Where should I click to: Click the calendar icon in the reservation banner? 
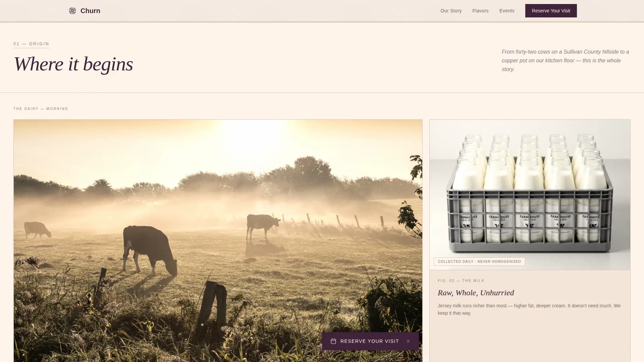click(x=333, y=341)
